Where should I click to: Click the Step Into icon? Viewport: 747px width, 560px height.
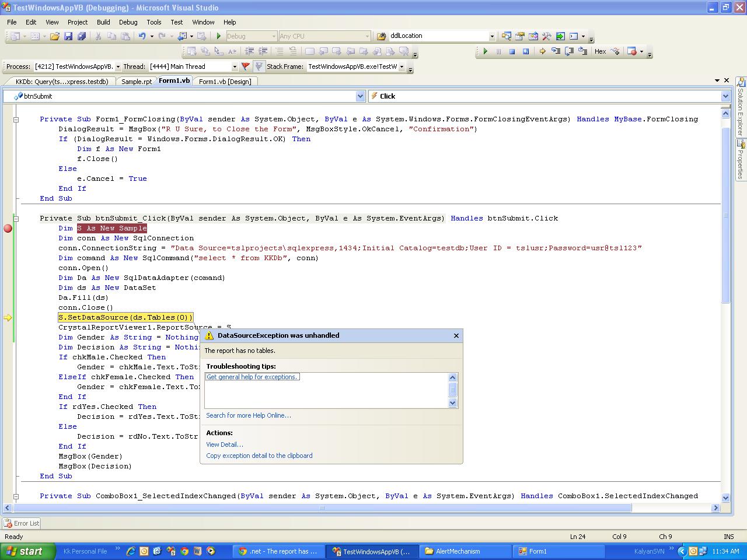pyautogui.click(x=556, y=51)
